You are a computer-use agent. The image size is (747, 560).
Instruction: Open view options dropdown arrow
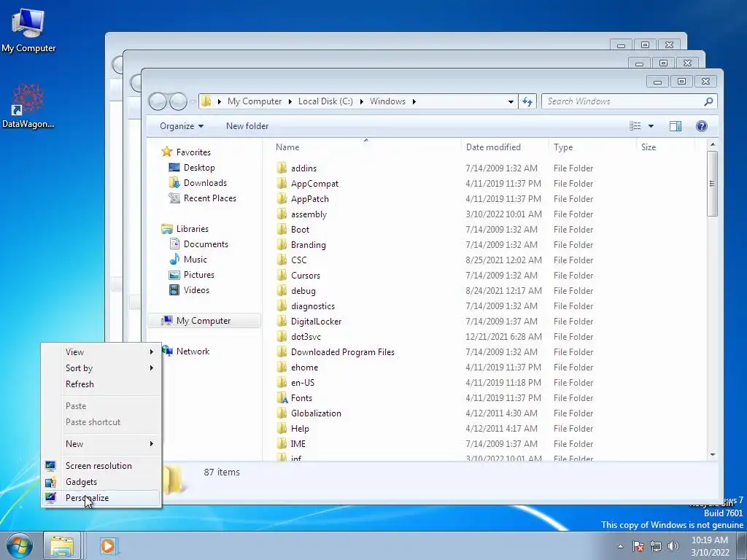pos(651,126)
